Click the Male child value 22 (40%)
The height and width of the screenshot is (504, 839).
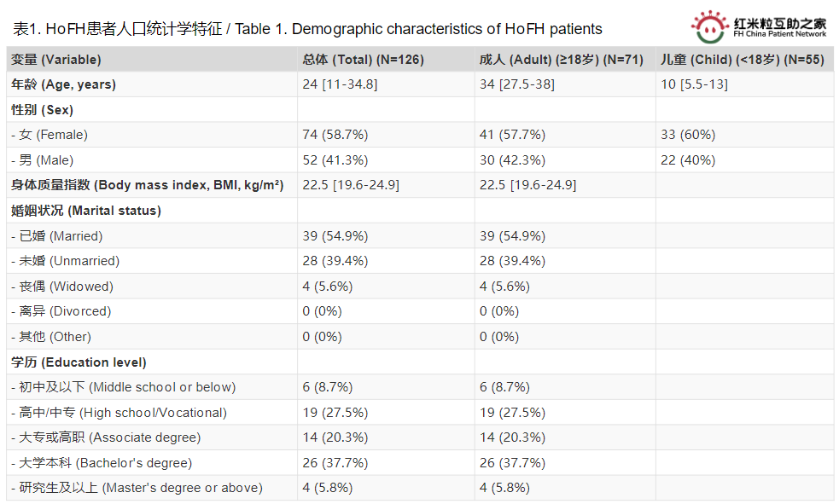point(688,159)
